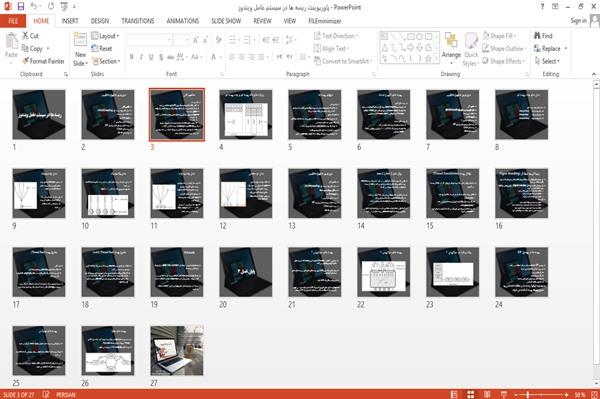Screen dimensions: 600x399
Task: Start Slide Show from status bar icon
Action: click(504, 394)
